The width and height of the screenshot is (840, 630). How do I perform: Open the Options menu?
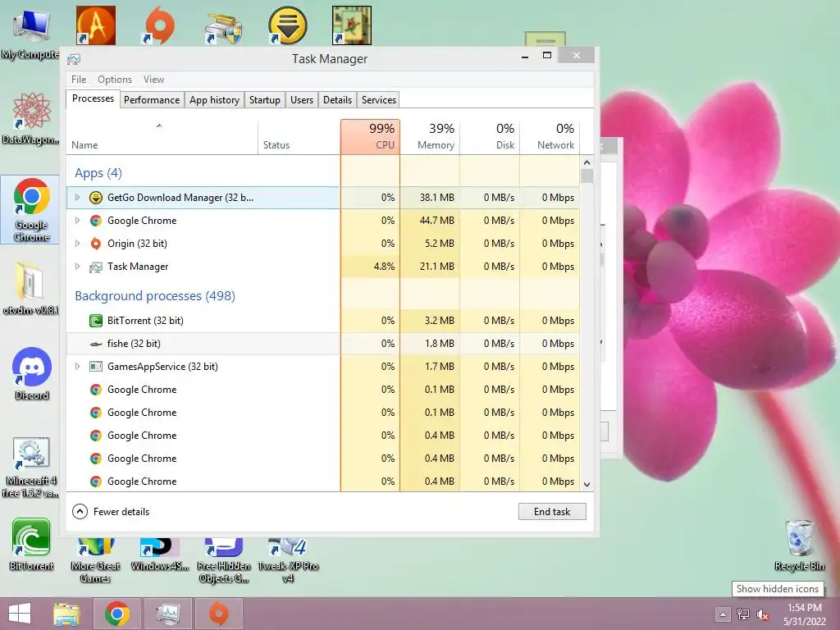tap(115, 80)
